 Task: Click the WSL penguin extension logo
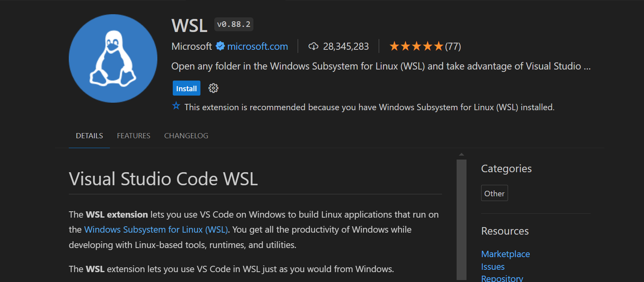pos(113,58)
